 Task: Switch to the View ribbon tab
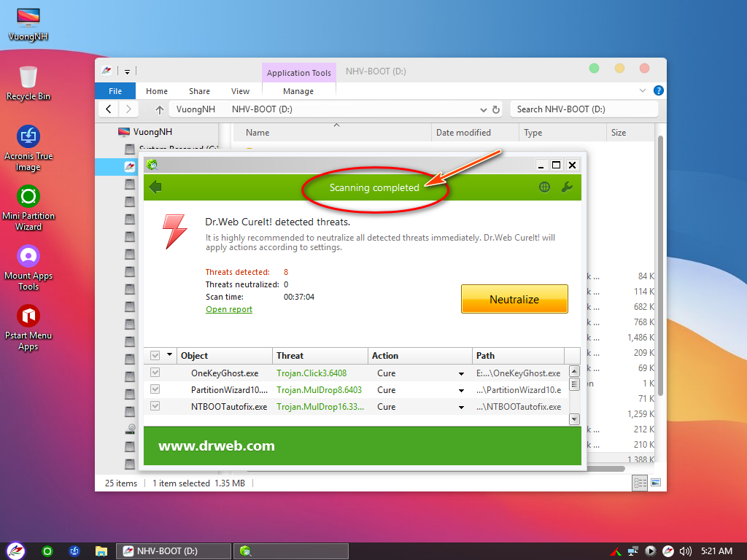pyautogui.click(x=240, y=91)
